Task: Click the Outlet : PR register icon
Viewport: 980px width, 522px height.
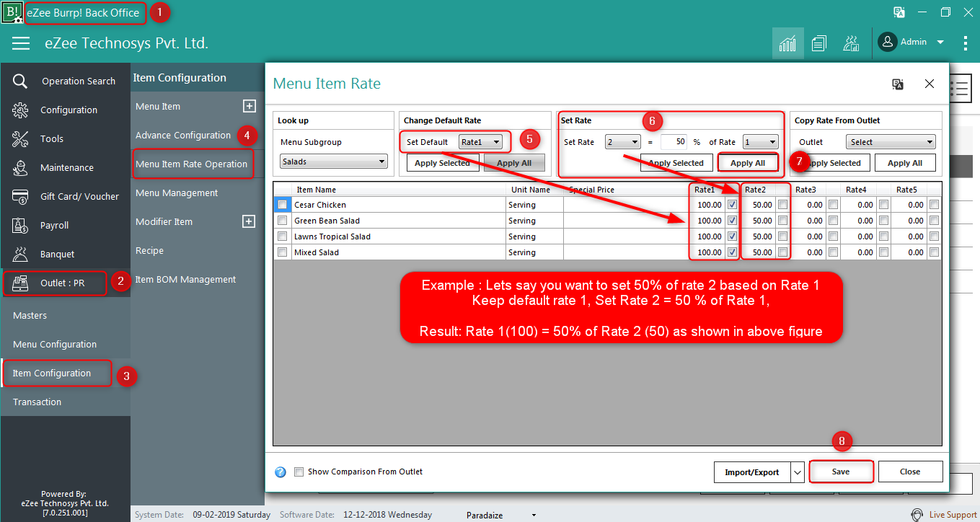Action: [x=20, y=283]
